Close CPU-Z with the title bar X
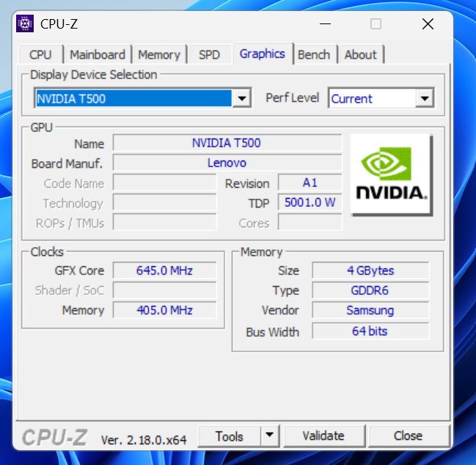 click(x=428, y=23)
